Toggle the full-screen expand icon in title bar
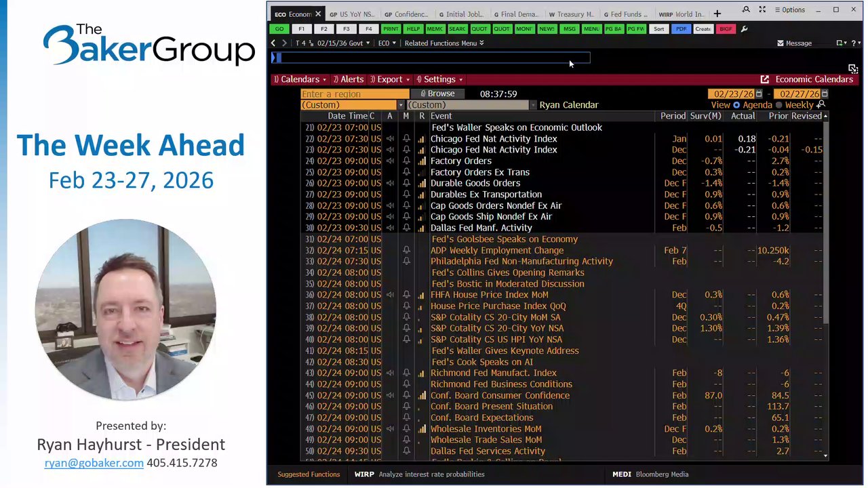Image resolution: width=868 pixels, height=488 pixels. [x=762, y=10]
